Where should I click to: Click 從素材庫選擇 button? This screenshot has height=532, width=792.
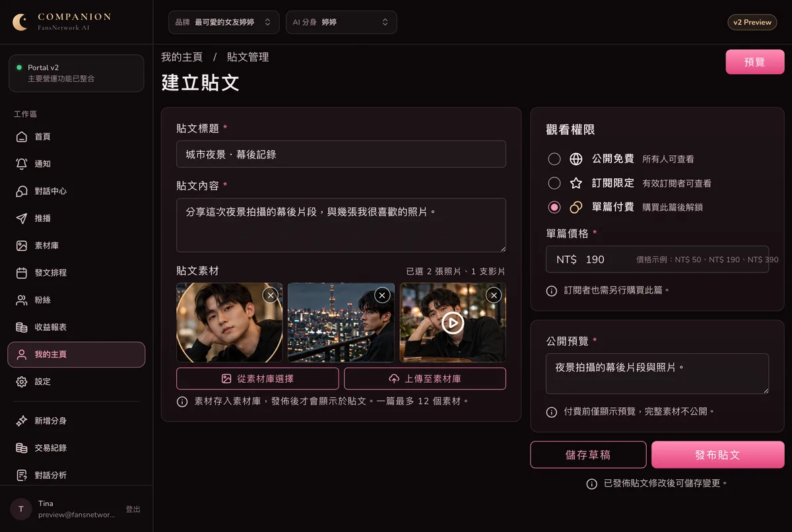point(257,379)
